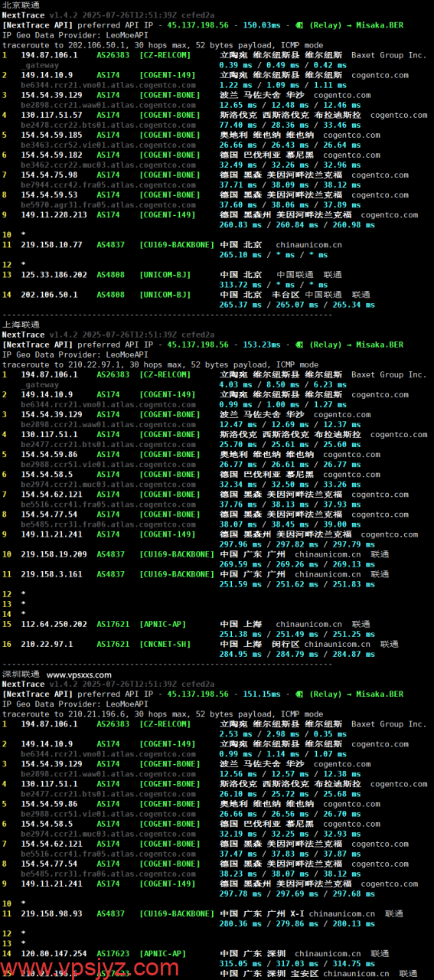The height and width of the screenshot is (980, 434).
Task: Click IP address 154.54.59.182
Action: coord(51,155)
